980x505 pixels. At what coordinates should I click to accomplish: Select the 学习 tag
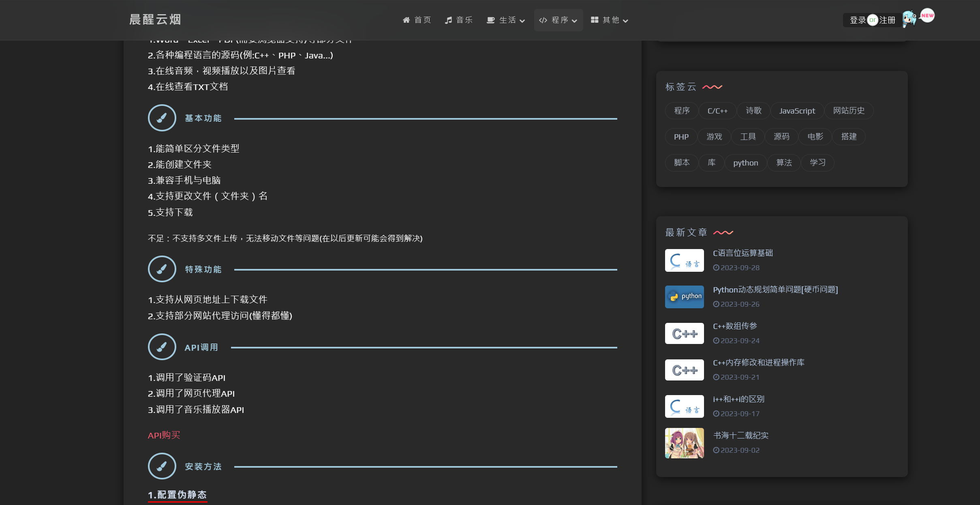point(817,163)
